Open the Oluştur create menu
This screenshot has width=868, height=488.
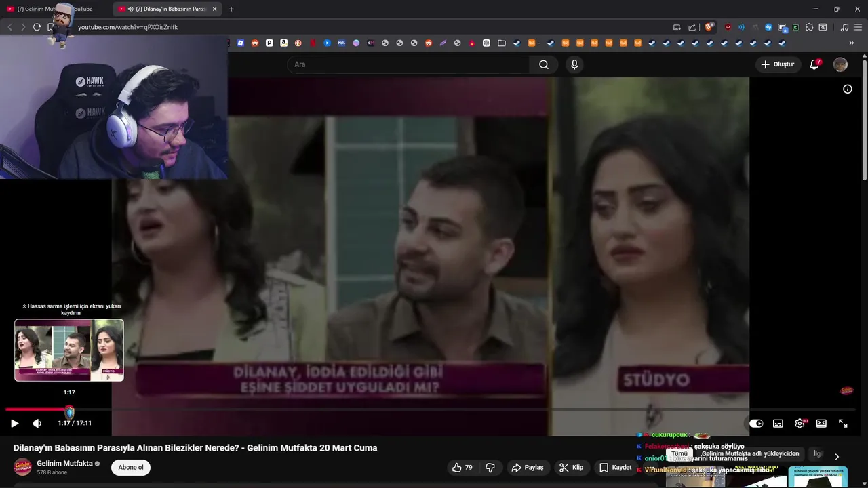click(777, 64)
